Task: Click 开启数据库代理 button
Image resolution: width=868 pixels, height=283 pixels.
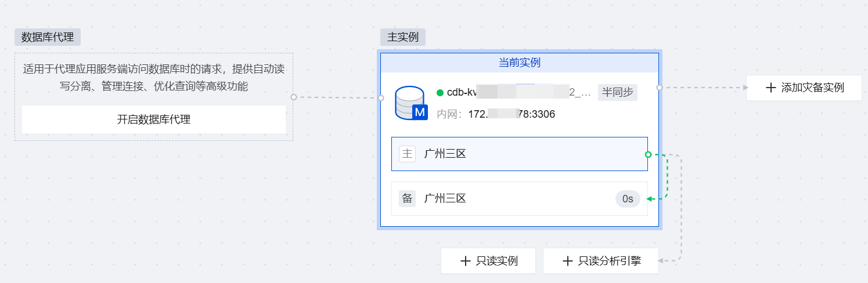Action: pyautogui.click(x=154, y=119)
